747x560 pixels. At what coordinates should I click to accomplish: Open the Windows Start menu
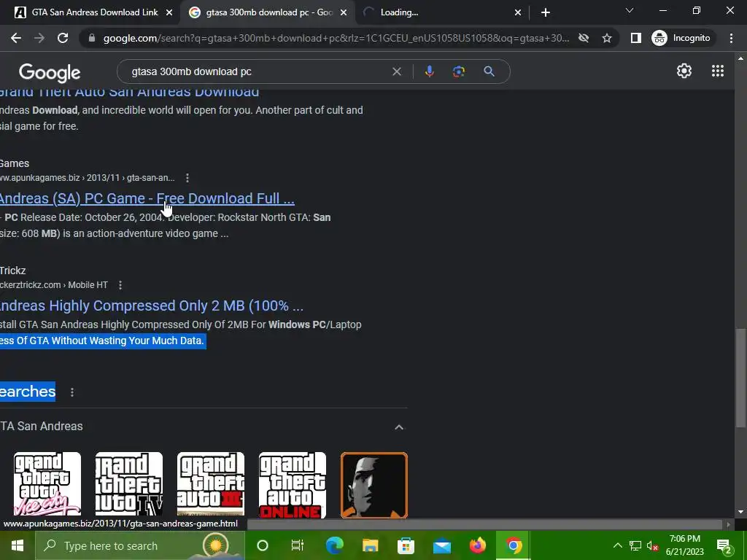tap(18, 545)
